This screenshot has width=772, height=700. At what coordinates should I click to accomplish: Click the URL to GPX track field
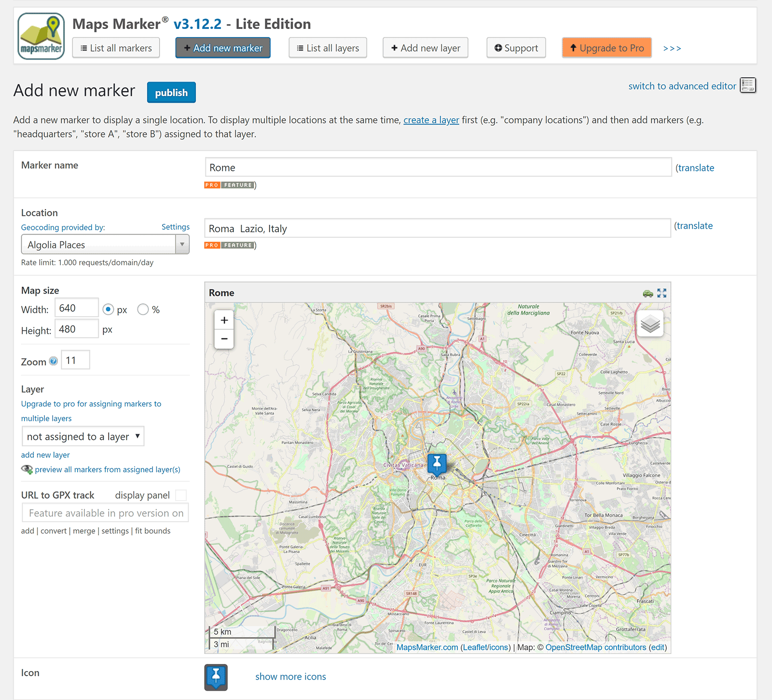coord(105,513)
